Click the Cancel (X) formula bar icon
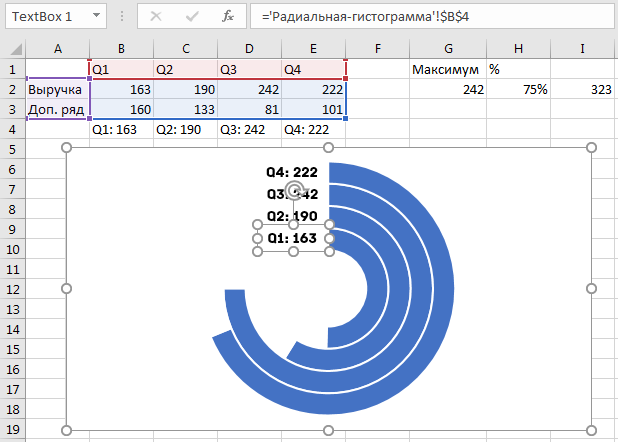 pyautogui.click(x=156, y=16)
